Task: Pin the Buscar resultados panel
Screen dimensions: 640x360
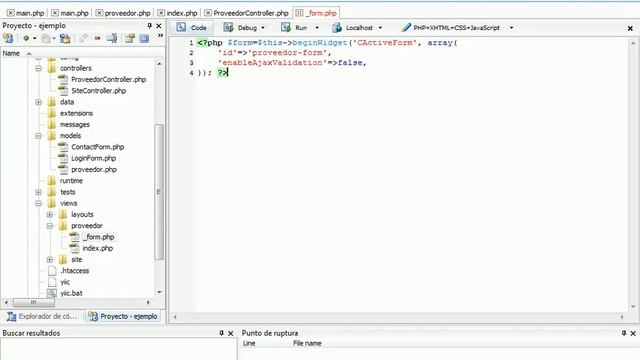Action: tap(221, 333)
